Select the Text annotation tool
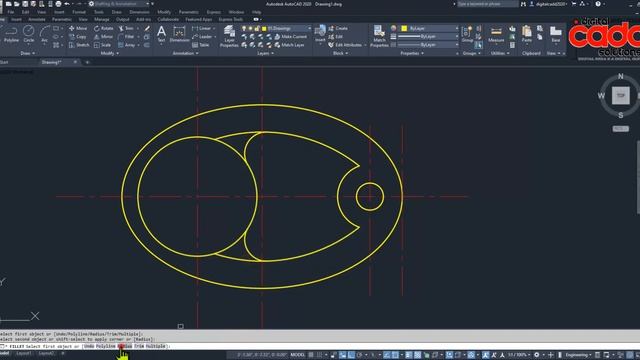This screenshot has width=640, height=360. (161, 34)
